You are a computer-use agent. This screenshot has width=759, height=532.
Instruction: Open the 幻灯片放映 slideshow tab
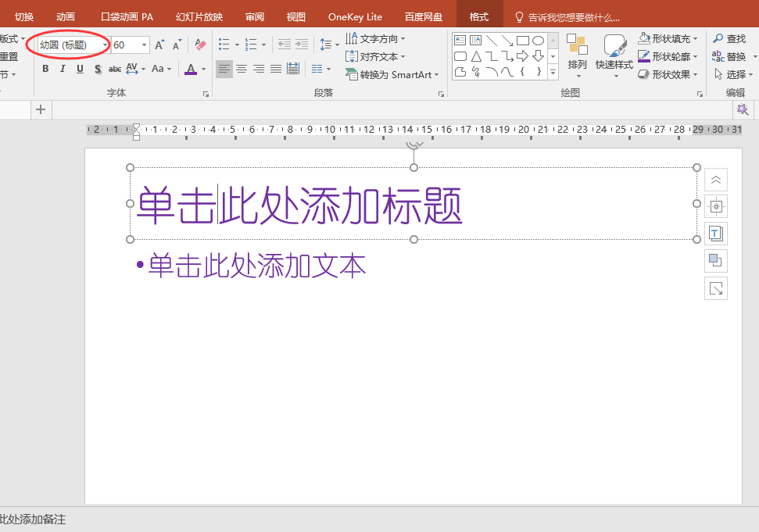(x=199, y=17)
